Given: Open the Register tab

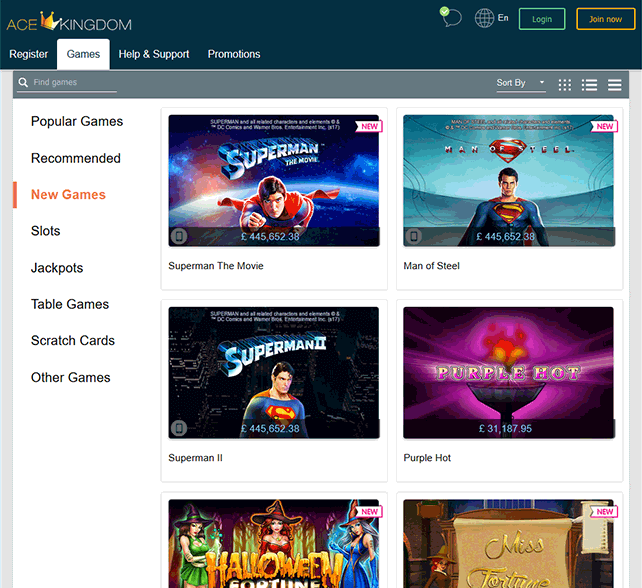Looking at the screenshot, I should click(29, 54).
